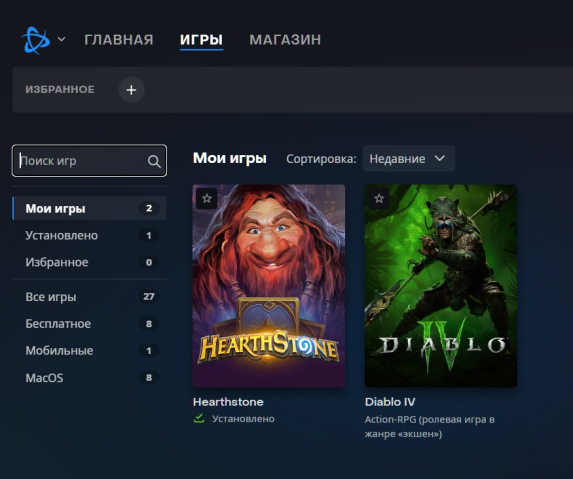The image size is (573, 479).
Task: Open the ГЛАВНАЯ tab
Action: (x=119, y=39)
